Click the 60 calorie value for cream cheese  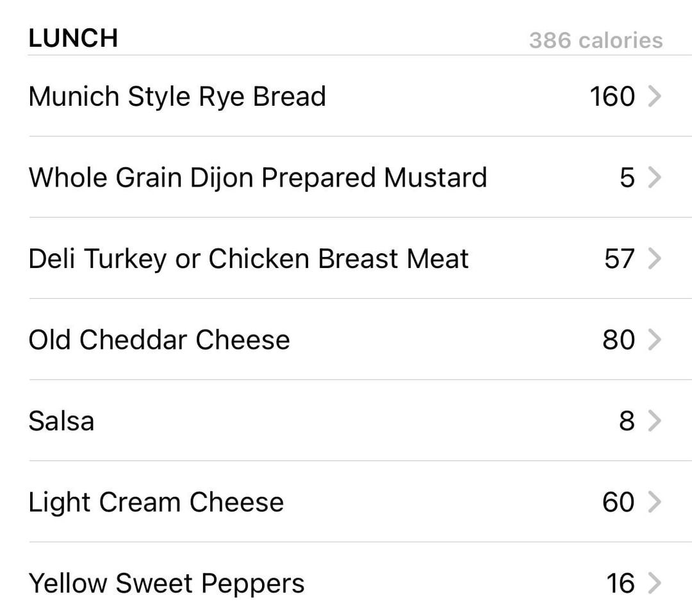(x=619, y=502)
